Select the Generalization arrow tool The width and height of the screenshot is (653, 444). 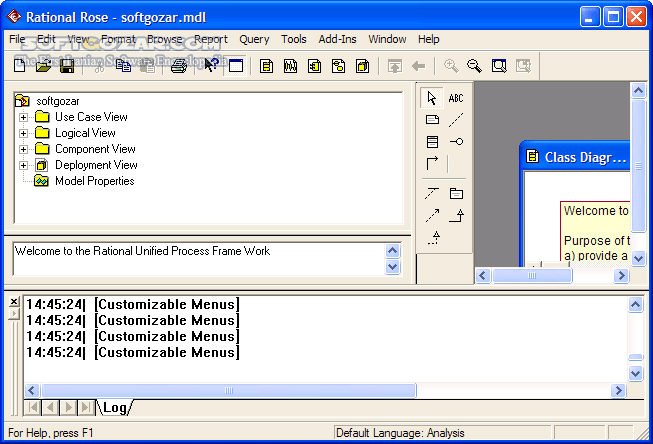457,216
